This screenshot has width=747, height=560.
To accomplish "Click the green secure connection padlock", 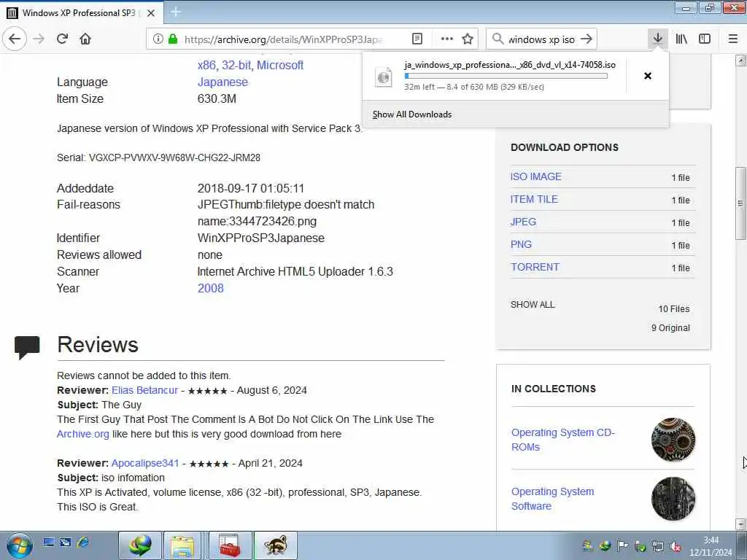I will 173,39.
